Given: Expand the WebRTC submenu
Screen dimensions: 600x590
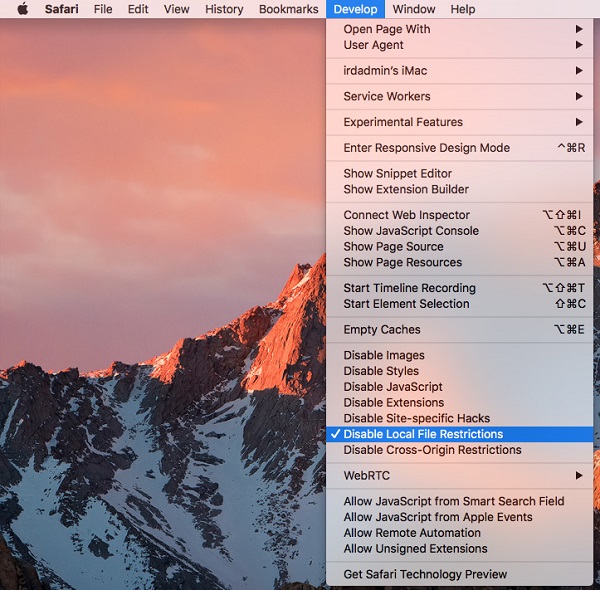Looking at the screenshot, I should pos(460,476).
